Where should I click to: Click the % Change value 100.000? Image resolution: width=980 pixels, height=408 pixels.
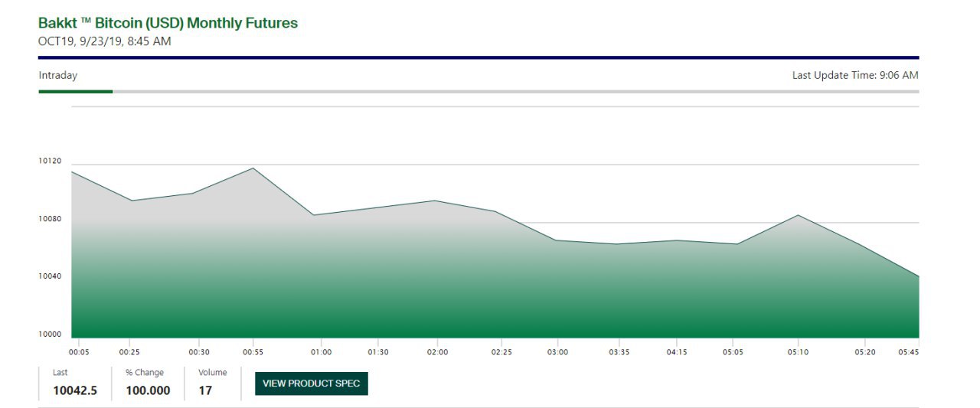pyautogui.click(x=149, y=391)
